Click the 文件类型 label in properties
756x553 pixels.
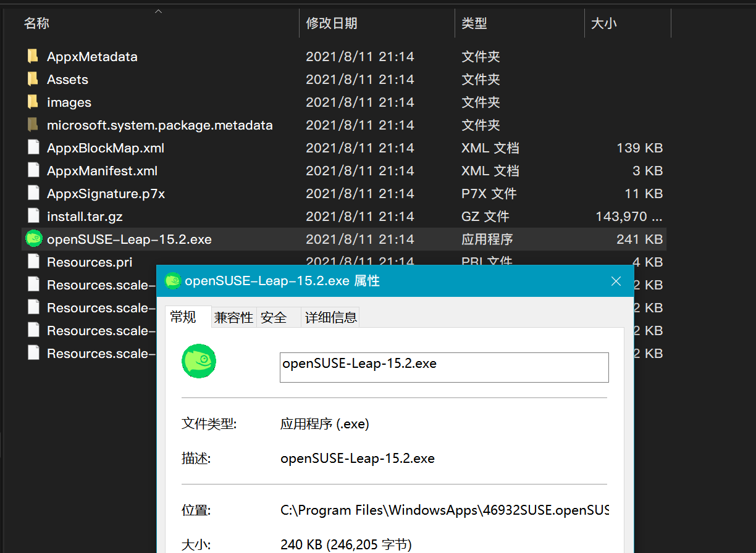tap(209, 424)
